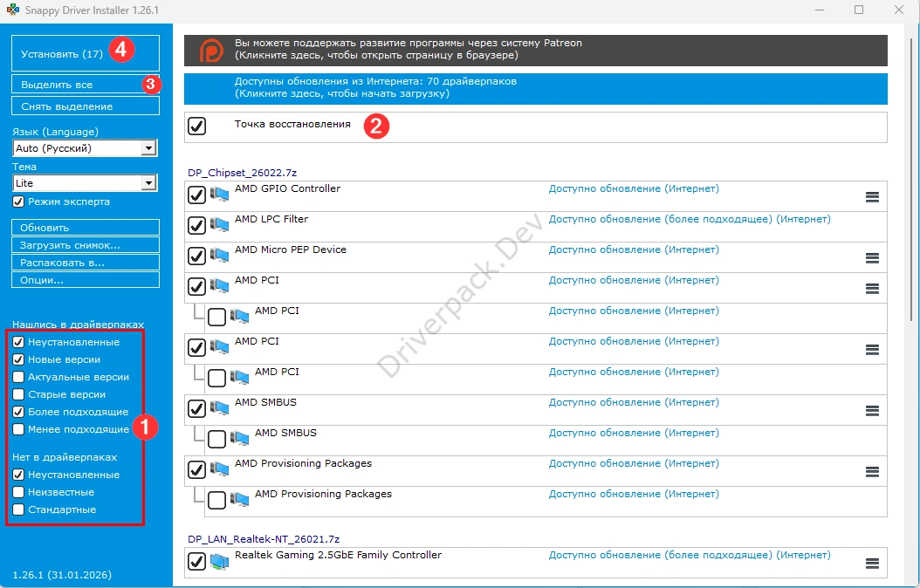Screen dimensions: 920x588
Task: Open the Язык (Language) dropdown
Action: coord(85,148)
